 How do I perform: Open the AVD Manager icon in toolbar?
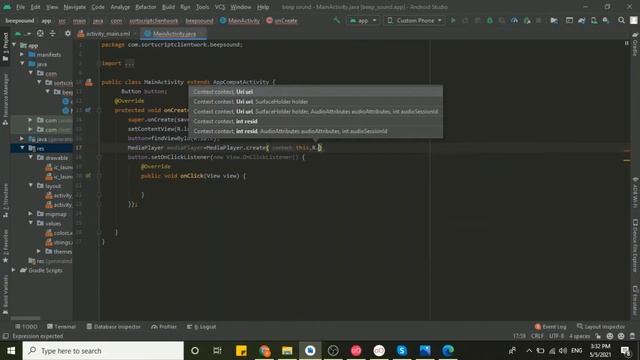click(x=594, y=20)
